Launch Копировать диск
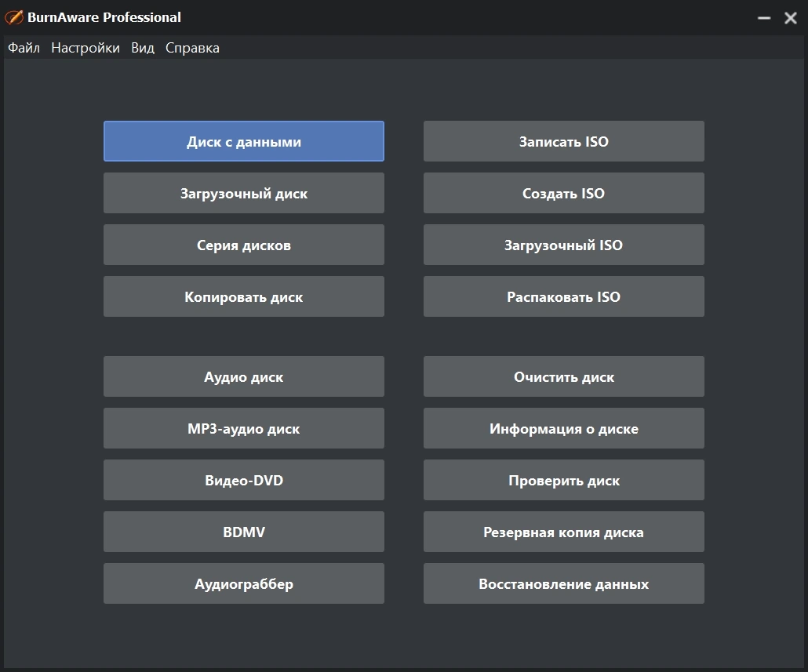808x672 pixels. pos(244,296)
